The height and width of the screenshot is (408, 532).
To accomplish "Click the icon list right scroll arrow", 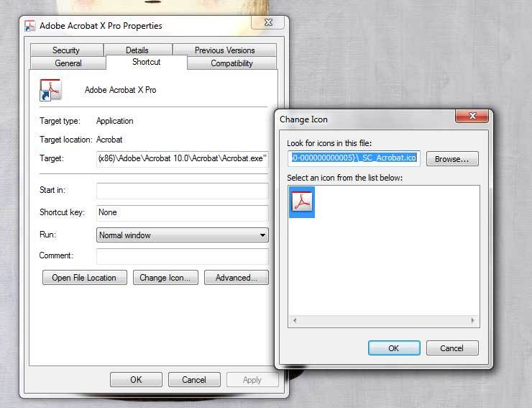I will point(472,320).
